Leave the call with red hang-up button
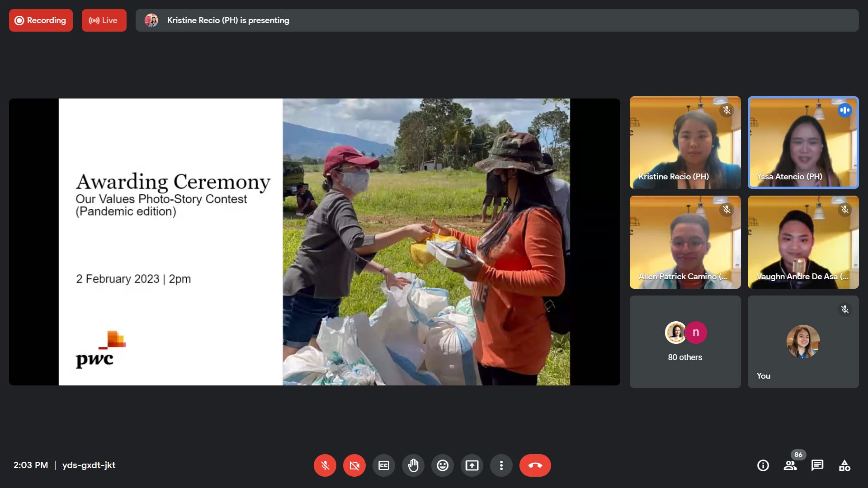868x488 pixels. (x=535, y=465)
